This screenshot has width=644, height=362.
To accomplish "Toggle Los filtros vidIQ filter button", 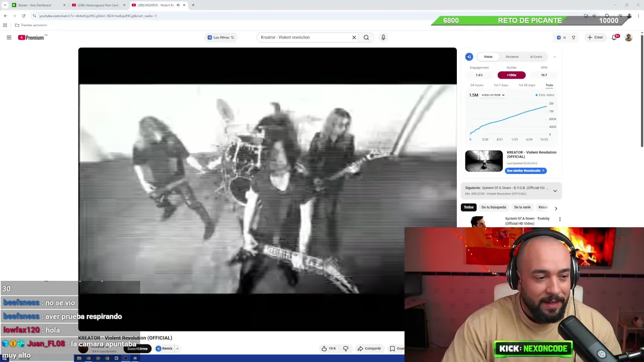I will pos(221,37).
